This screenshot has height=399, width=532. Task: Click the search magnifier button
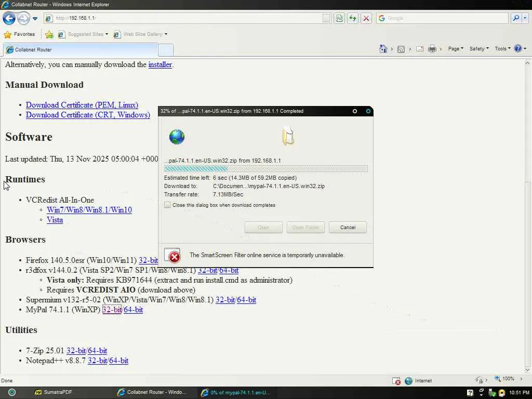click(516, 18)
